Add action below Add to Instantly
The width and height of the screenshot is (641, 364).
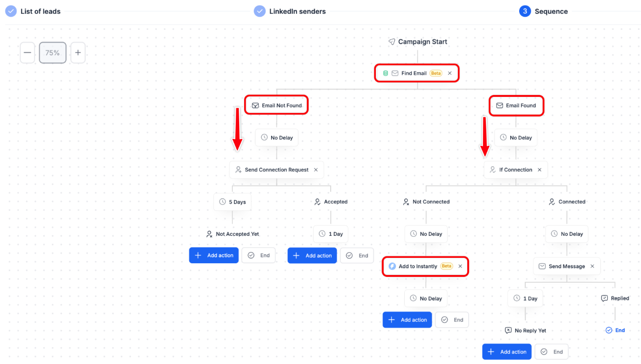407,319
